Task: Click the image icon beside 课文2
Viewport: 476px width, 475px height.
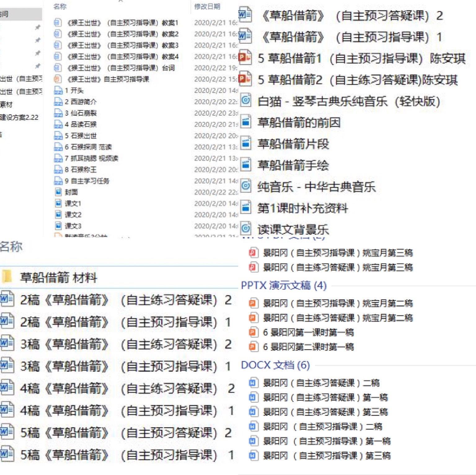Action: pyautogui.click(x=58, y=215)
